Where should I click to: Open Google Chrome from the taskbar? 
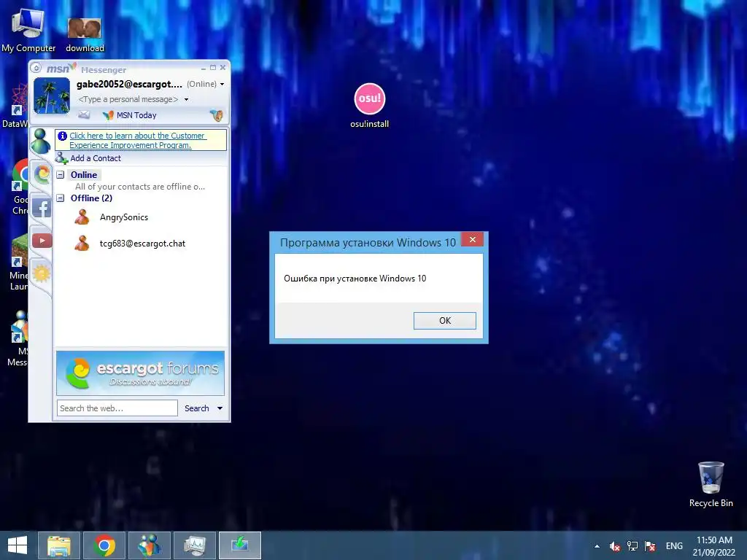[104, 545]
